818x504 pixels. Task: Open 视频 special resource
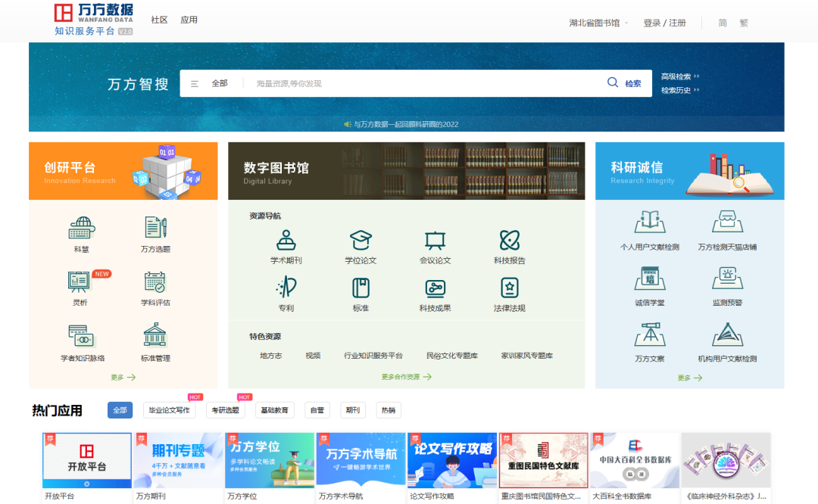[313, 356]
